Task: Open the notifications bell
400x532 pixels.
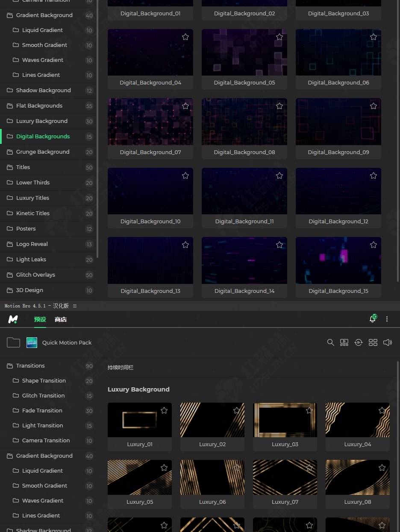Action: point(372,319)
